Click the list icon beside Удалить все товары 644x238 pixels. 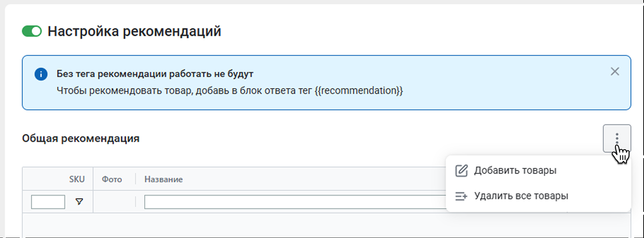click(461, 196)
